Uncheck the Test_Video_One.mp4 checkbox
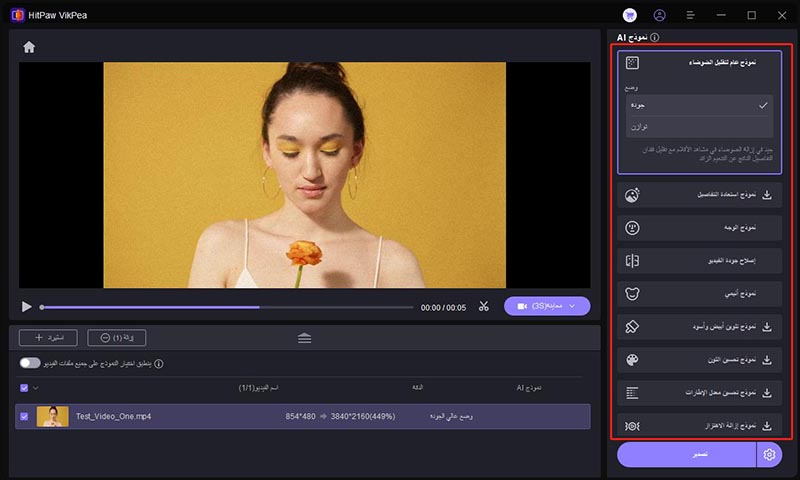This screenshot has height=480, width=800. (x=23, y=416)
